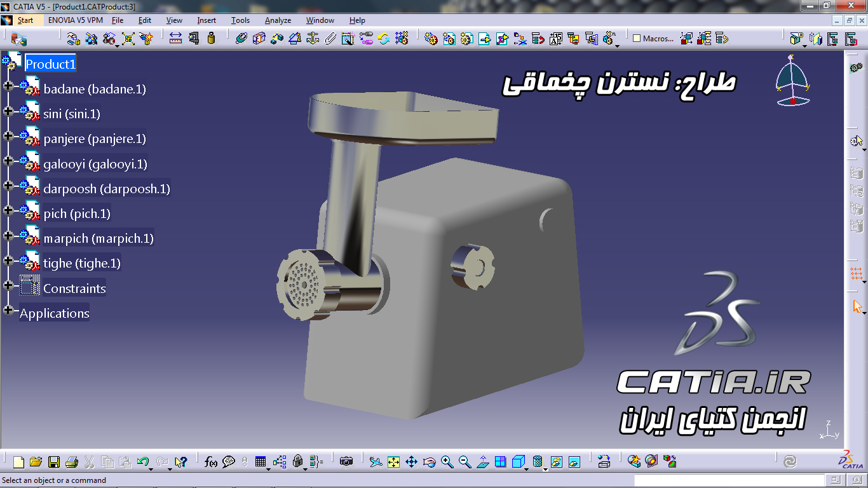Screen dimensions: 868x488
Task: Click the Fly Mode airplane icon
Action: (x=376, y=462)
